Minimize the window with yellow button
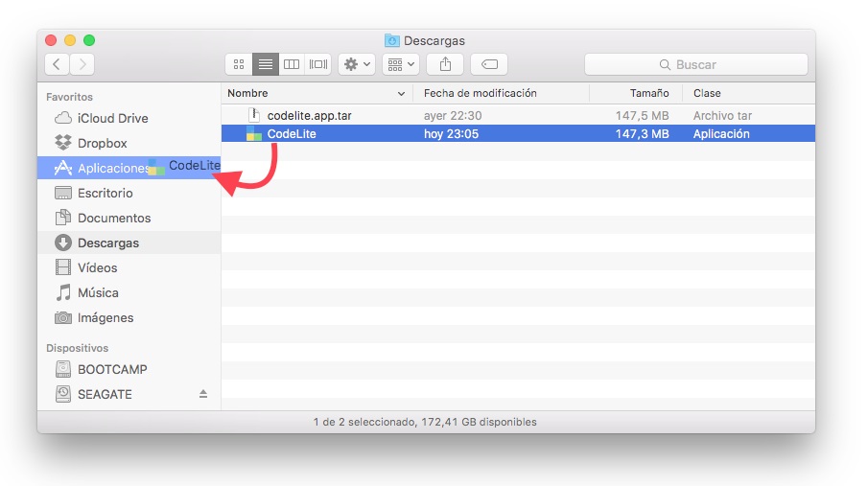The width and height of the screenshot is (868, 486). click(x=70, y=40)
